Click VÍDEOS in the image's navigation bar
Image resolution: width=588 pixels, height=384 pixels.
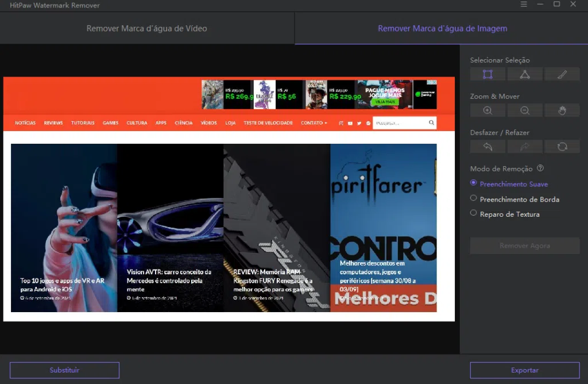tap(208, 123)
